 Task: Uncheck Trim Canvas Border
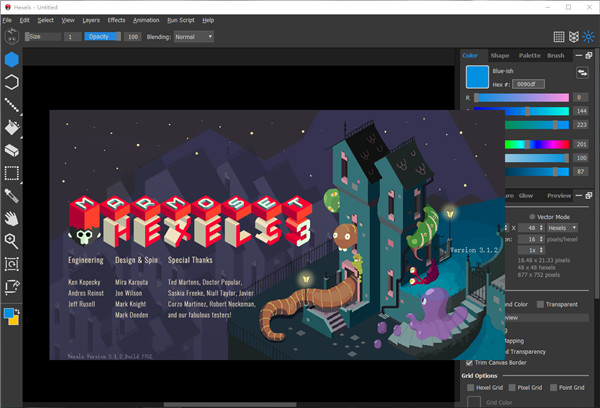(x=470, y=363)
